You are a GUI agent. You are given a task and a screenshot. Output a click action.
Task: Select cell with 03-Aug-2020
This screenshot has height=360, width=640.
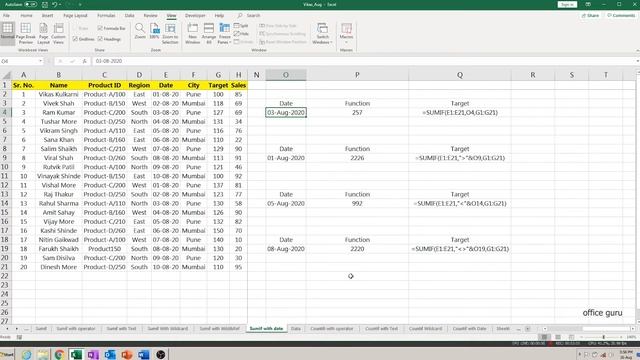click(x=286, y=113)
